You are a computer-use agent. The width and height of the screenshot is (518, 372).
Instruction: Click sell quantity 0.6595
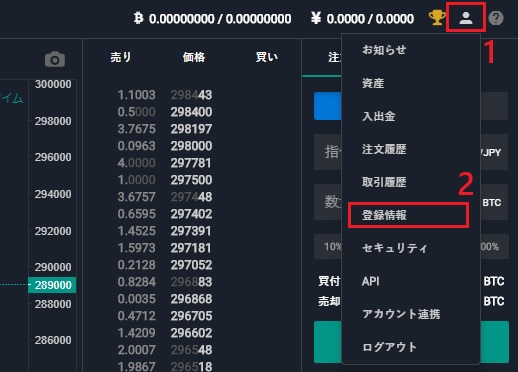[x=137, y=214]
